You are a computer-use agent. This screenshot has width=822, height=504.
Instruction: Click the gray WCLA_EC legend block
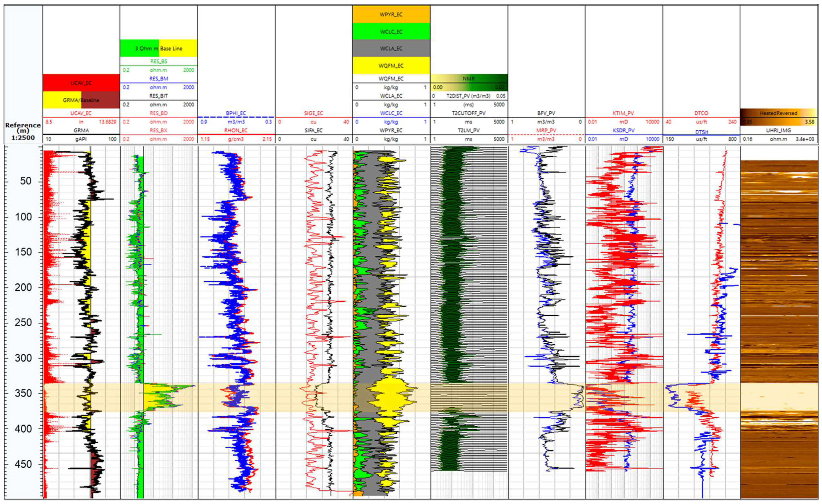click(391, 48)
